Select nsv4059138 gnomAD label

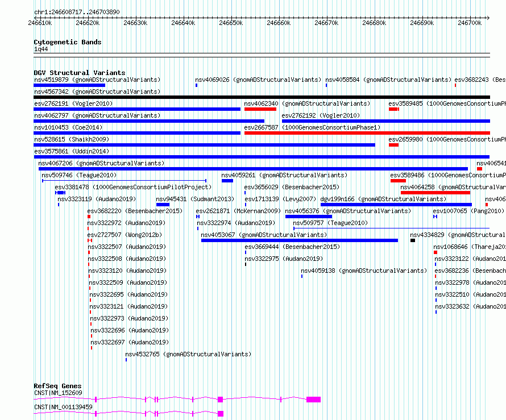364,271
